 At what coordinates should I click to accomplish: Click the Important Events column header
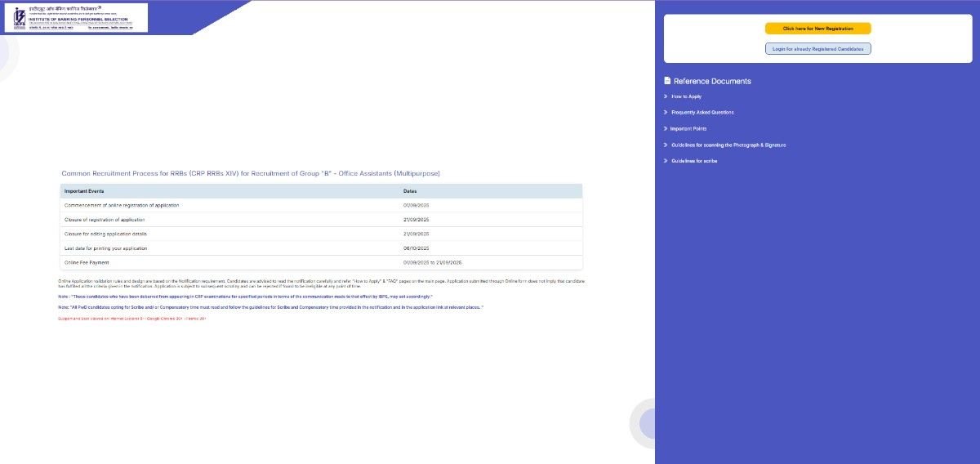(x=84, y=191)
